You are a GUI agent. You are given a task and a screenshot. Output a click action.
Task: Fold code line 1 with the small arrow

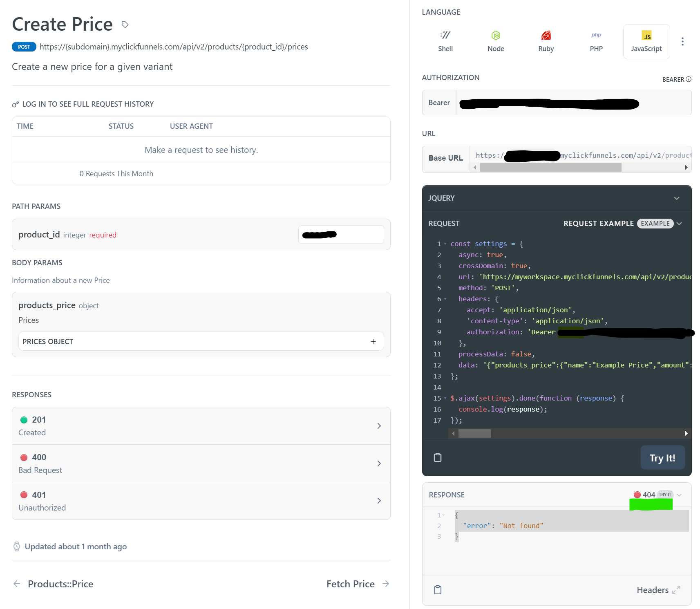(445, 244)
